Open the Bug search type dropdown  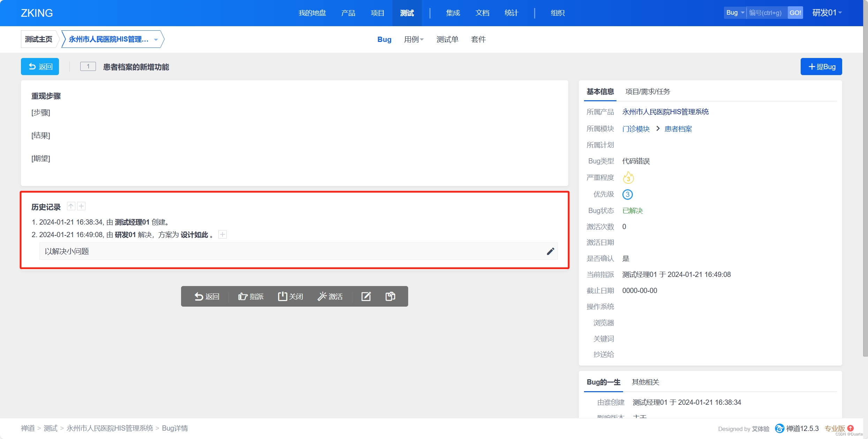coord(735,13)
